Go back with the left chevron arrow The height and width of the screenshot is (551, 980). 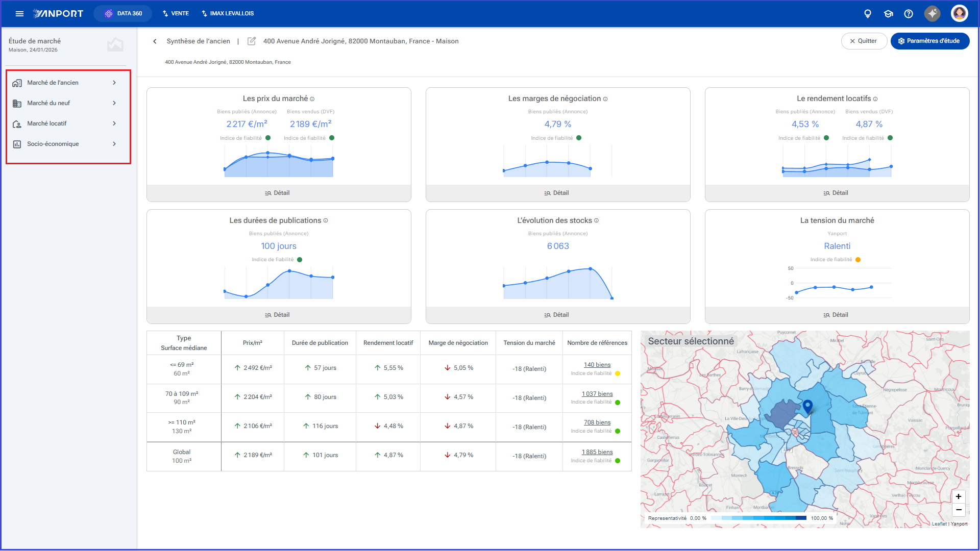point(155,41)
